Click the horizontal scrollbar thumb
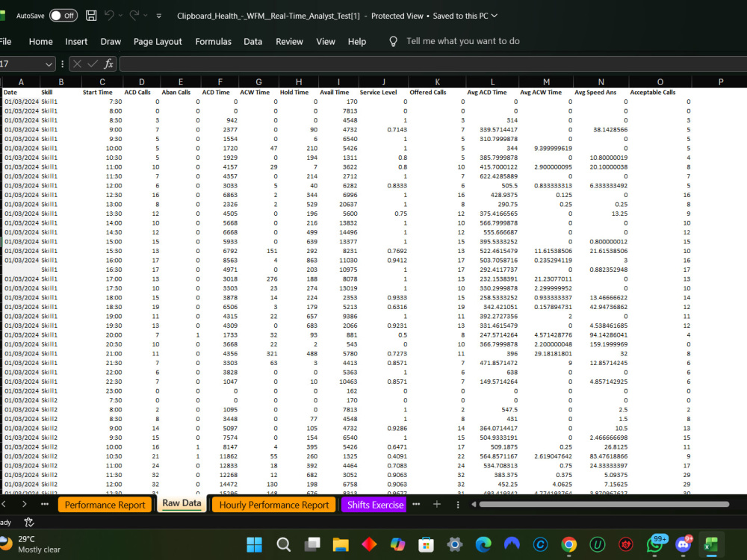 click(604, 504)
